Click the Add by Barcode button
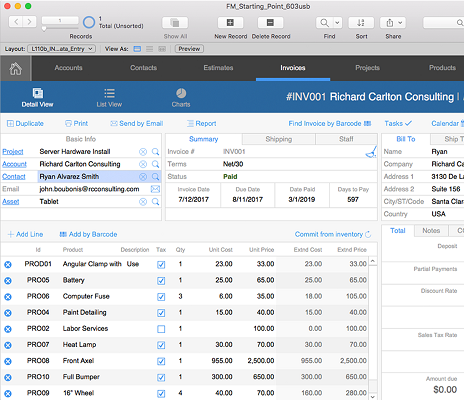This screenshot has width=464, height=400. pos(88,234)
